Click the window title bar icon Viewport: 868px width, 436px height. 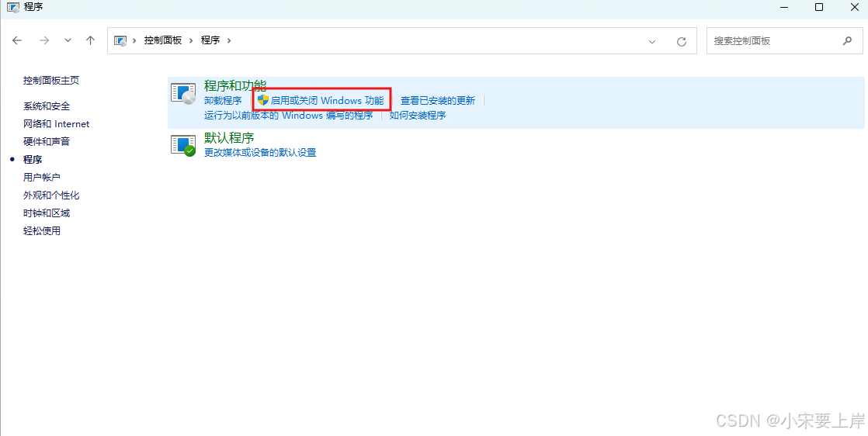(x=12, y=7)
